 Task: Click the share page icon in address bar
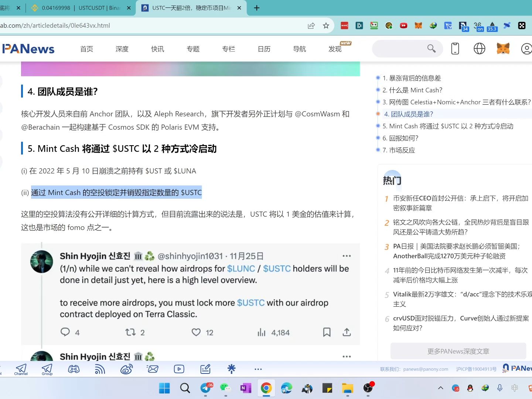pyautogui.click(x=311, y=25)
